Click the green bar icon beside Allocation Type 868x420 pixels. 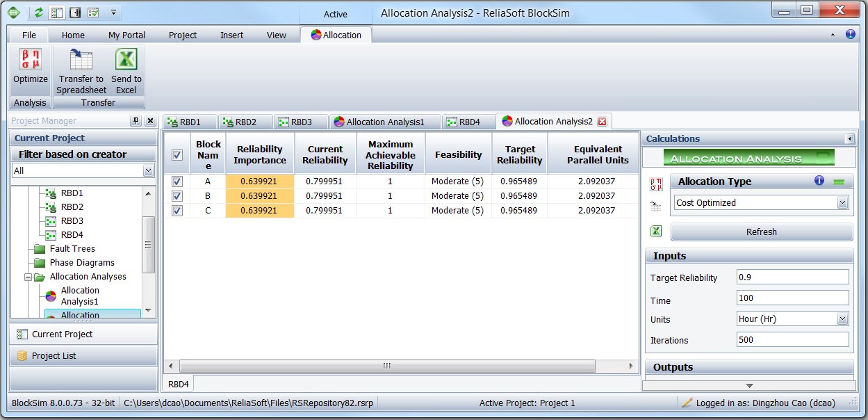[x=839, y=181]
